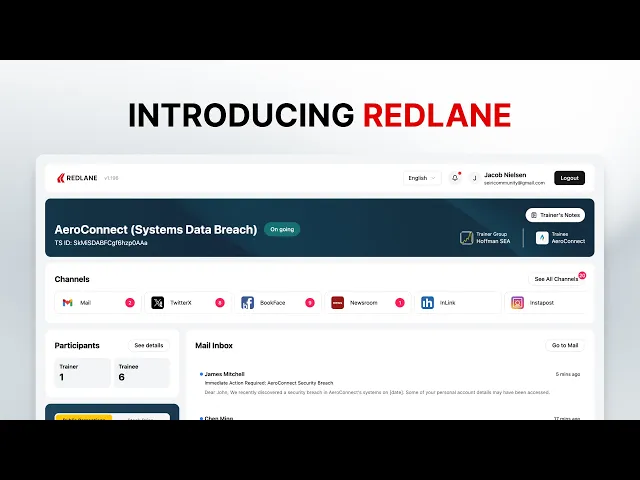
Task: Click the Channels heading
Action: coord(72,279)
